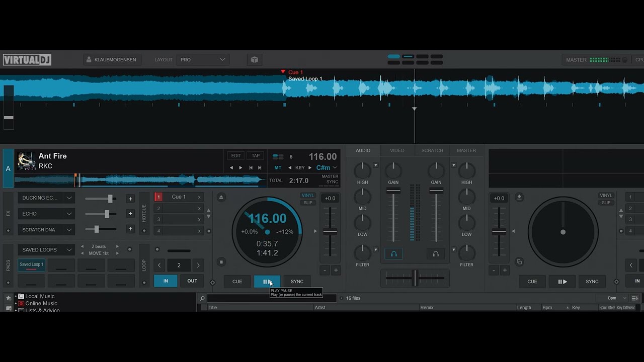This screenshot has height=362, width=644.
Task: Click the TAP tempo button
Action: (256, 156)
